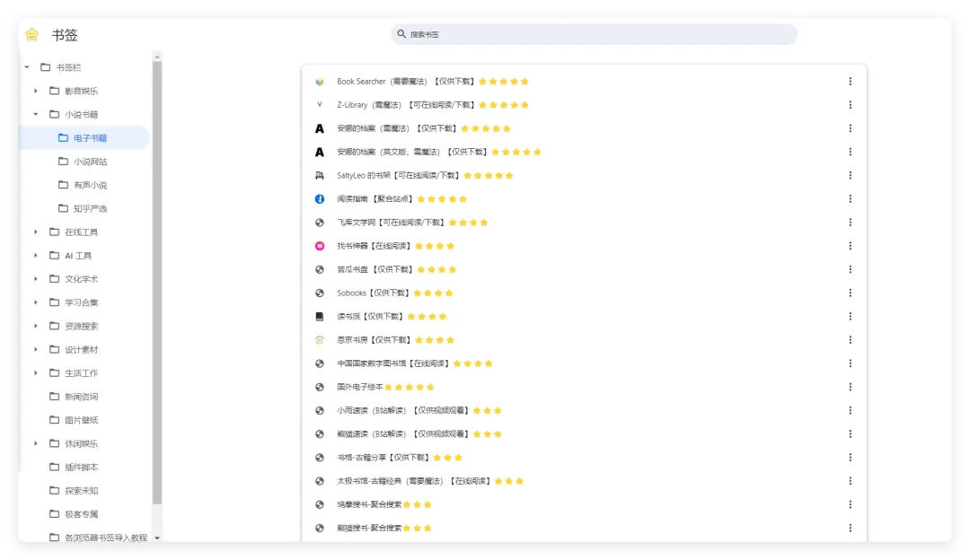Select the 电子书籍 folder
This screenshot has height=560, width=970.
pos(84,138)
